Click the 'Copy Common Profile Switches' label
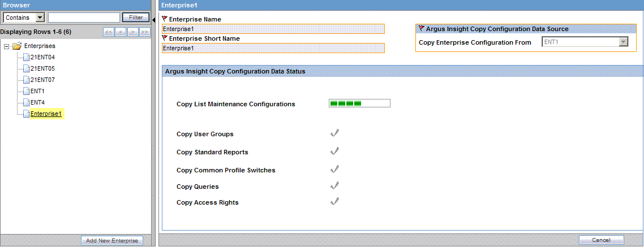Viewport: 644px width, 247px height. pyautogui.click(x=226, y=170)
